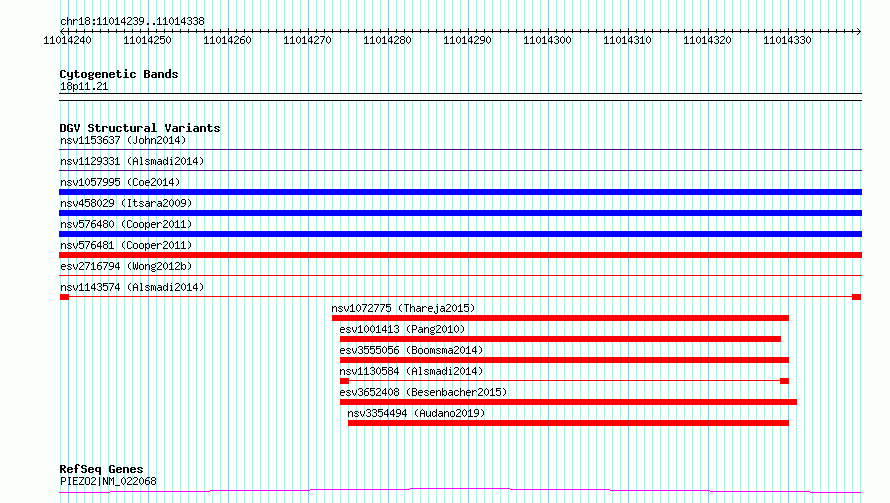Click ruler position 11014290
Image resolution: width=890 pixels, height=503 pixels.
(468, 40)
